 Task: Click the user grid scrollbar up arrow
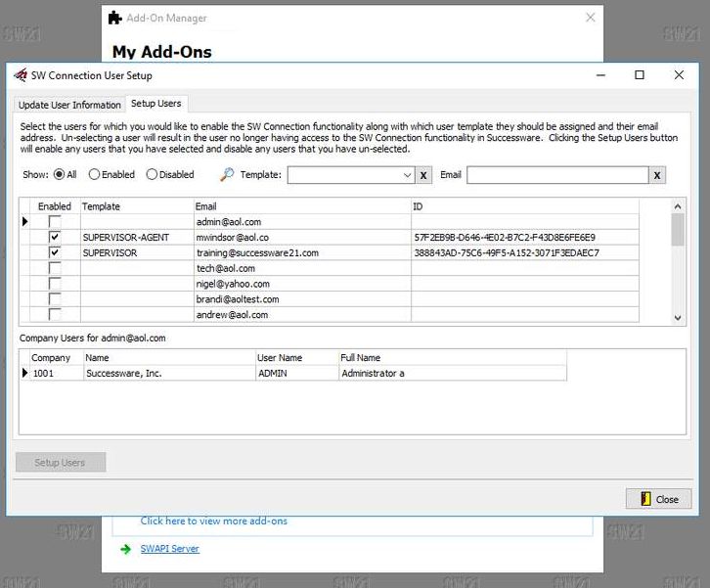pyautogui.click(x=678, y=206)
